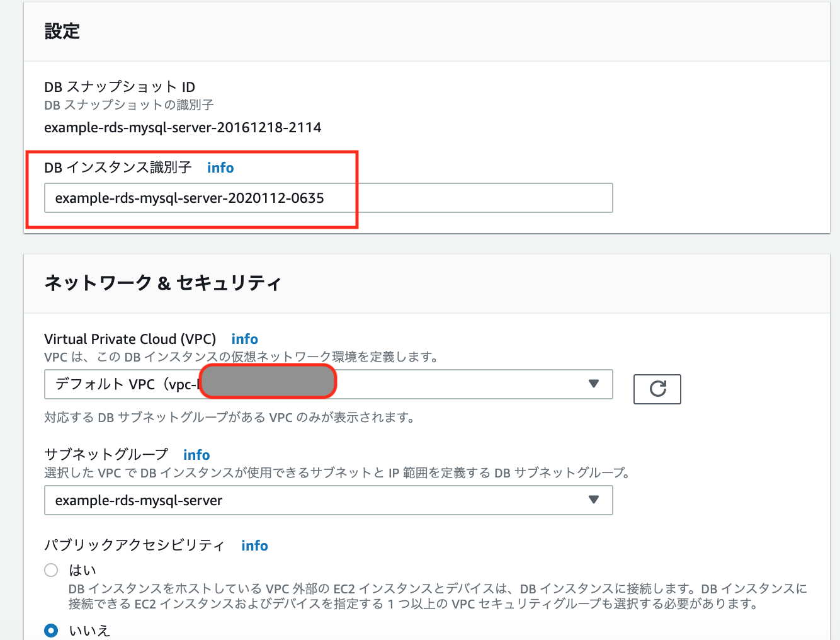Screen dimensions: 840x640
Task: Select the はい radio button
Action: tap(51, 570)
